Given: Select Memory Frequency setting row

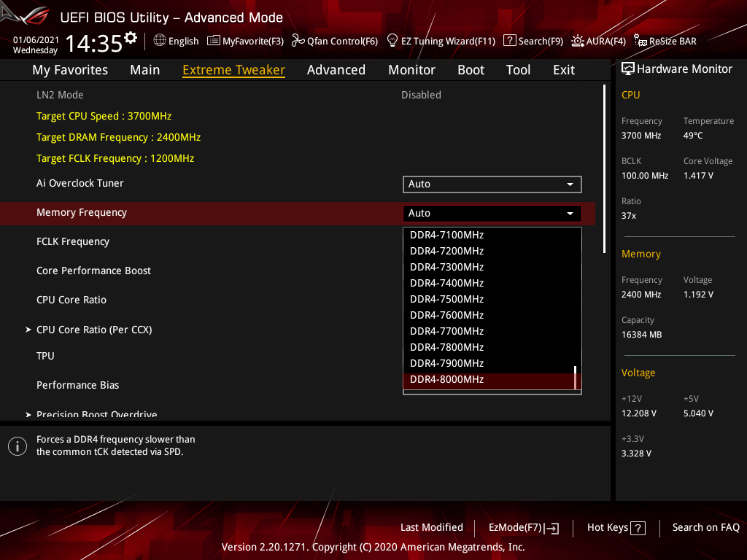Looking at the screenshot, I should click(298, 213).
